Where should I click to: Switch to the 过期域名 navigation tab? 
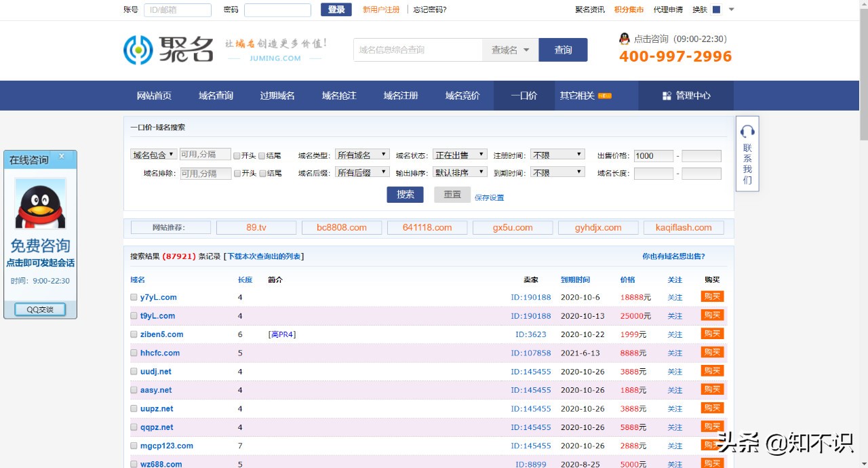pyautogui.click(x=277, y=95)
